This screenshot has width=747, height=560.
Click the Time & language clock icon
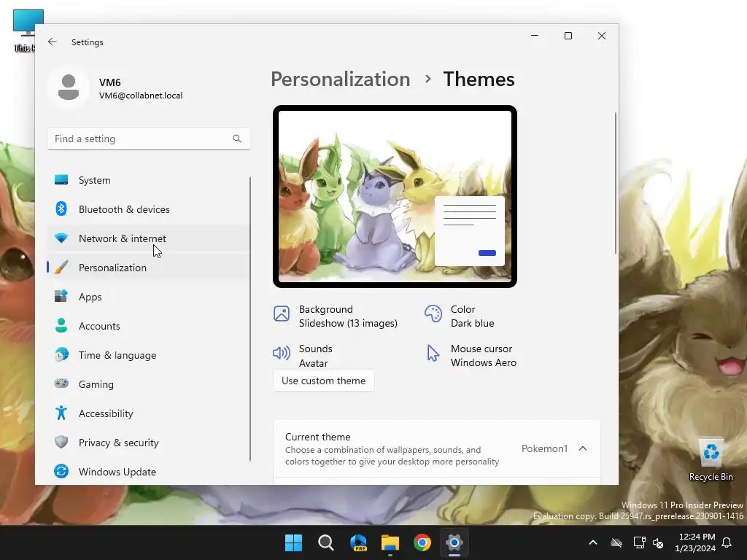61,355
